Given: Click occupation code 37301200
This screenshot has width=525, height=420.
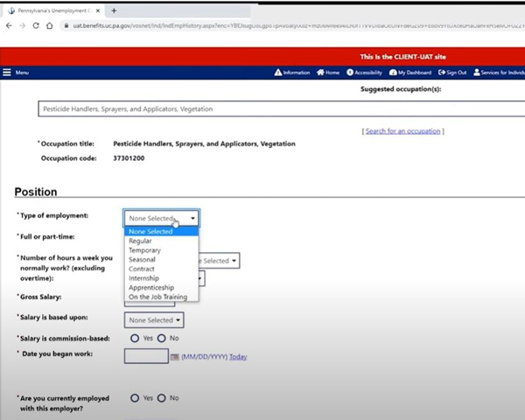Looking at the screenshot, I should (x=129, y=158).
